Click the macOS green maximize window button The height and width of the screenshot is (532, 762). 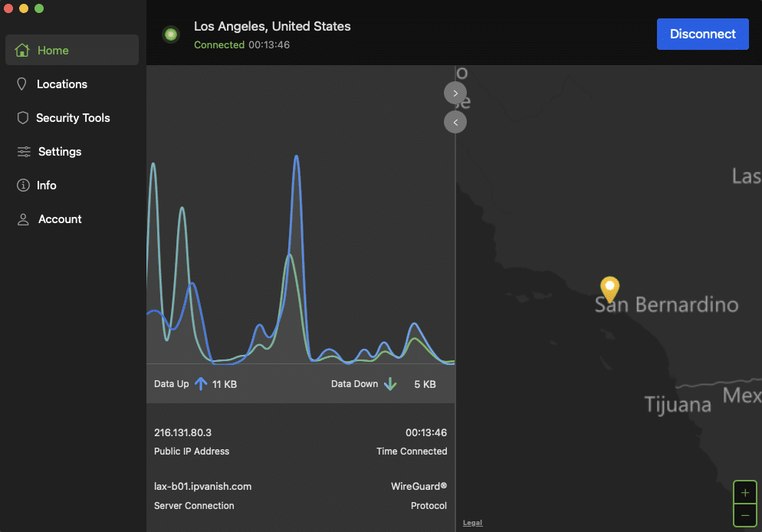click(39, 8)
